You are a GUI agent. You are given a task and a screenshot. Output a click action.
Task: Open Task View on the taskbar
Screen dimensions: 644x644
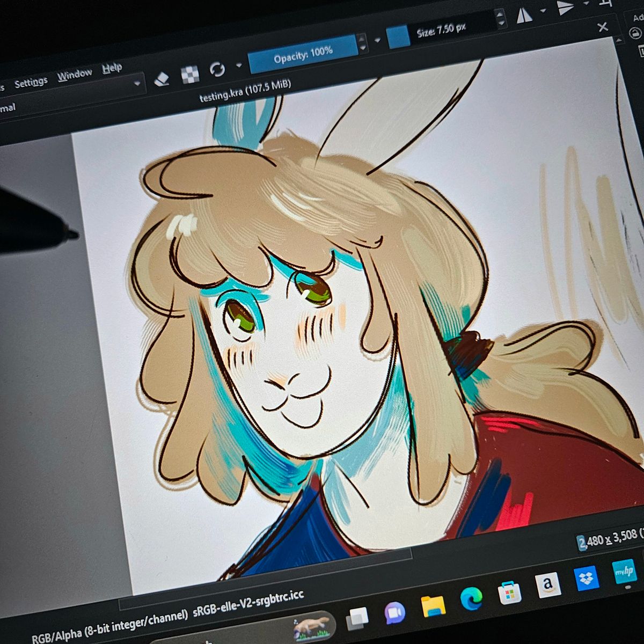(357, 618)
